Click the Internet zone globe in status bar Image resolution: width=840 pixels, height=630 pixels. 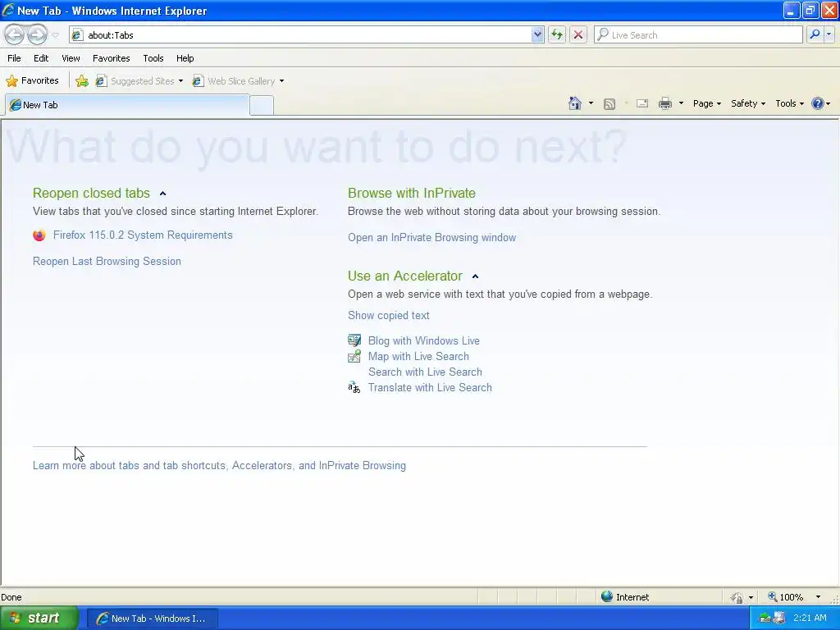point(607,596)
